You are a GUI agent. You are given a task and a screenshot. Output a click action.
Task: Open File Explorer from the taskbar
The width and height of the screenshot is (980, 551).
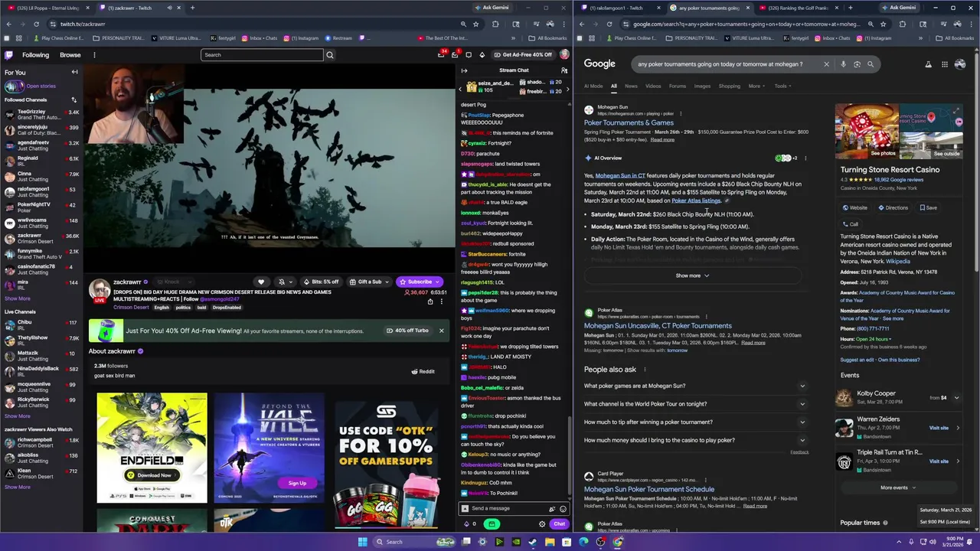(550, 542)
